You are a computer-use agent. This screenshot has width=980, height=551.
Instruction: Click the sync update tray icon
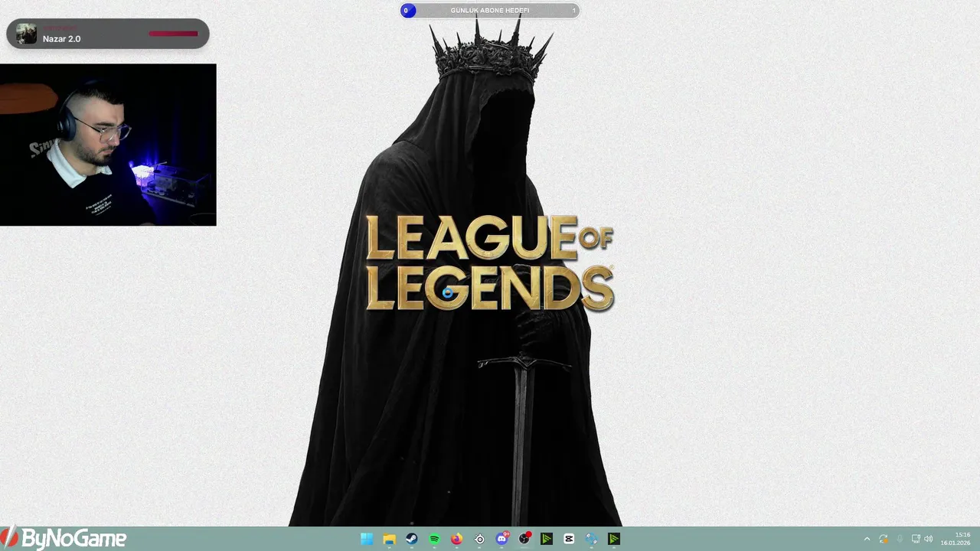[x=884, y=539]
